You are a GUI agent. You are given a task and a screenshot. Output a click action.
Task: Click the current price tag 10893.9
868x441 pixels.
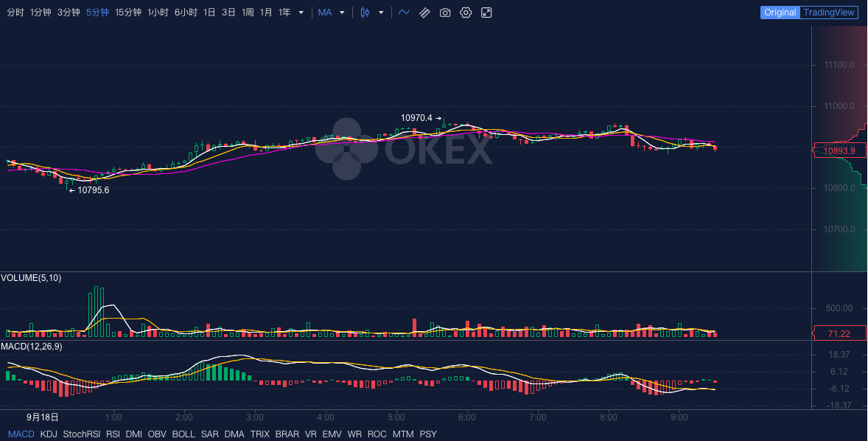click(839, 150)
